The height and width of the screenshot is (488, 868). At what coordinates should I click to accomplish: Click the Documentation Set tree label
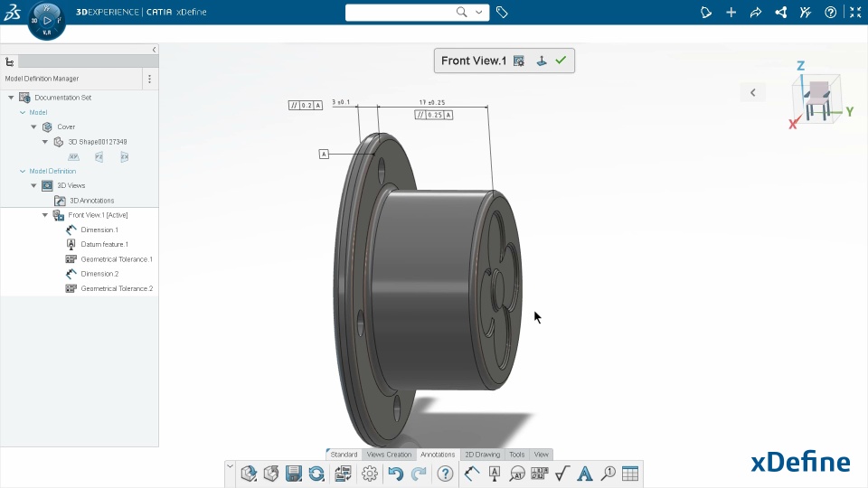pyautogui.click(x=63, y=98)
